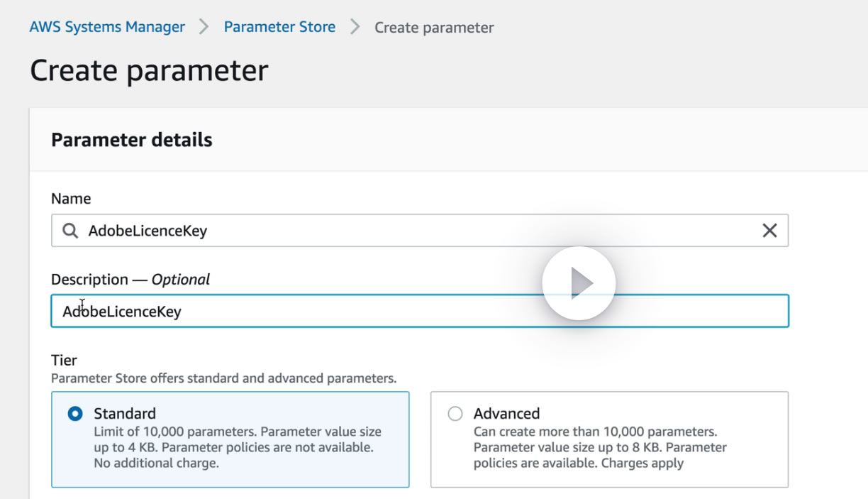Choose the Advanced tier radio button

click(455, 414)
